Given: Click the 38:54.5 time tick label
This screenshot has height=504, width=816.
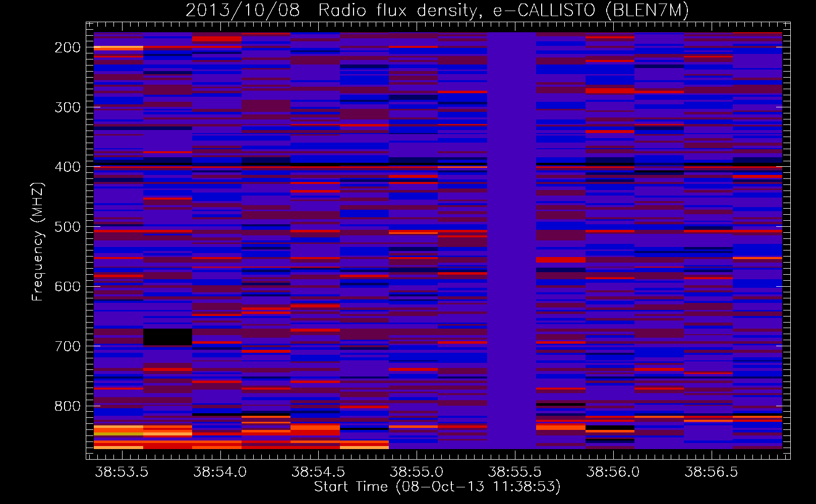Looking at the screenshot, I should pyautogui.click(x=318, y=472).
